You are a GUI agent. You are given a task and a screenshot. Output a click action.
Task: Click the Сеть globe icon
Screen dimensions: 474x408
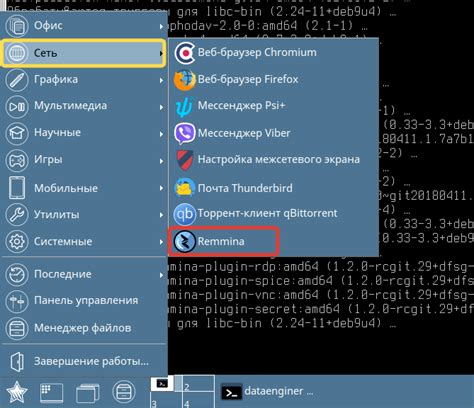click(17, 53)
